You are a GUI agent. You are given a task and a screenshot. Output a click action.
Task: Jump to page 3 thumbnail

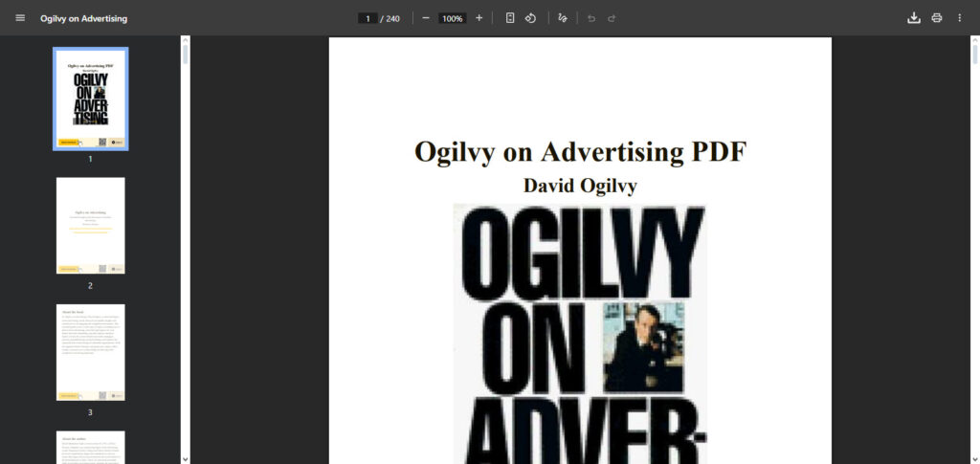click(x=91, y=352)
